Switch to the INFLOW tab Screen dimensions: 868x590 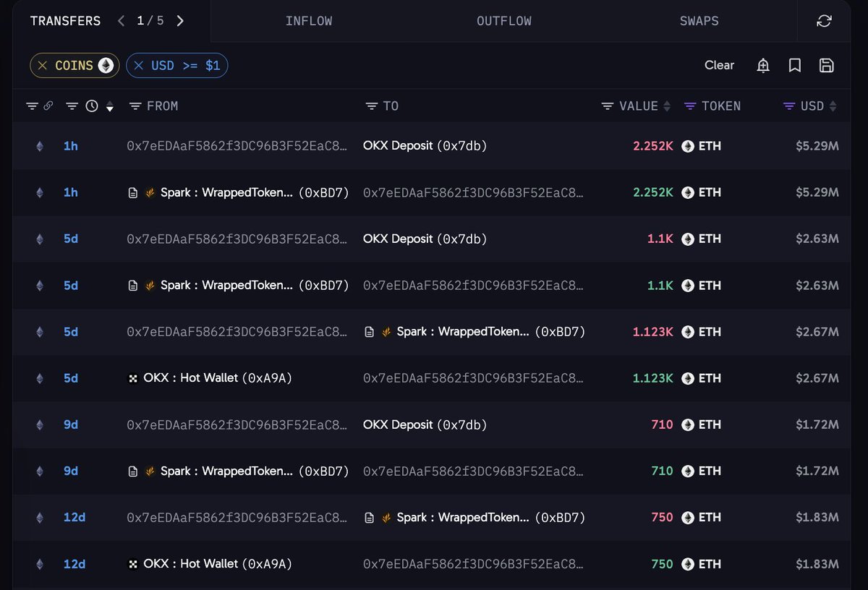point(309,21)
